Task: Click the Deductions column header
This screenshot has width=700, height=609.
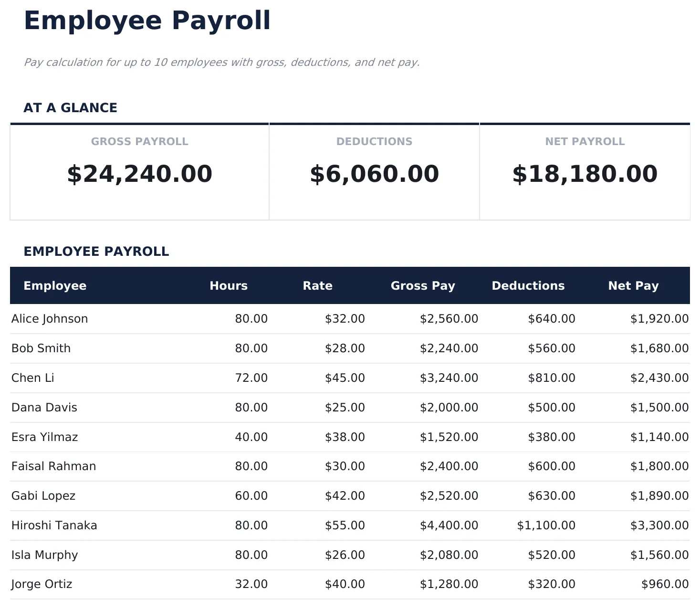Action: pos(528,285)
